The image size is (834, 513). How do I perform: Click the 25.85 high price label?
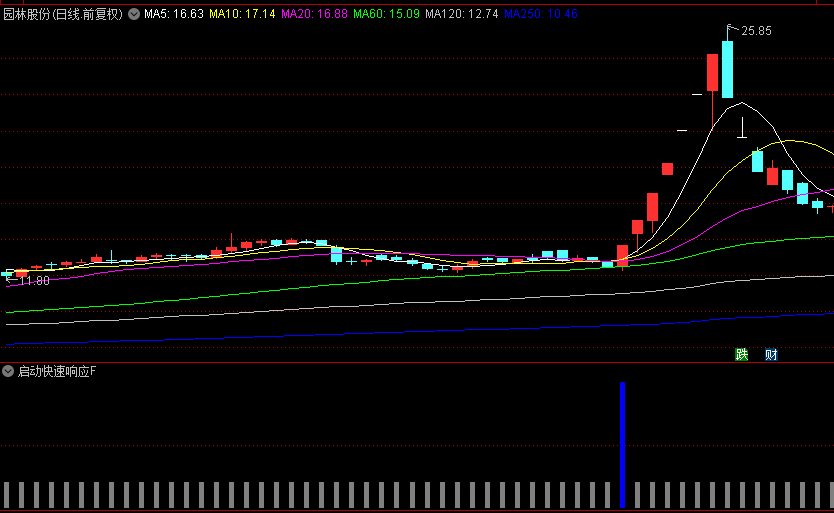click(x=756, y=31)
